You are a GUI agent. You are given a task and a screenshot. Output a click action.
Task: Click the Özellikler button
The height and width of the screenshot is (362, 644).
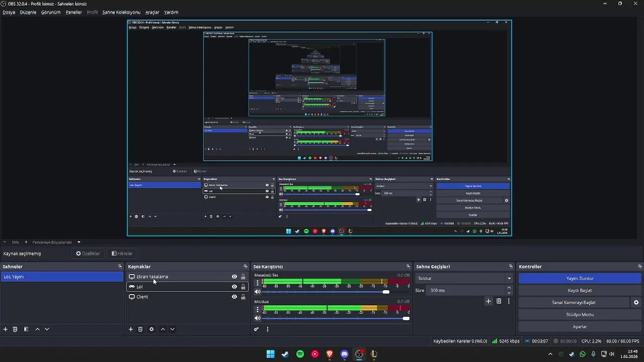[89, 253]
